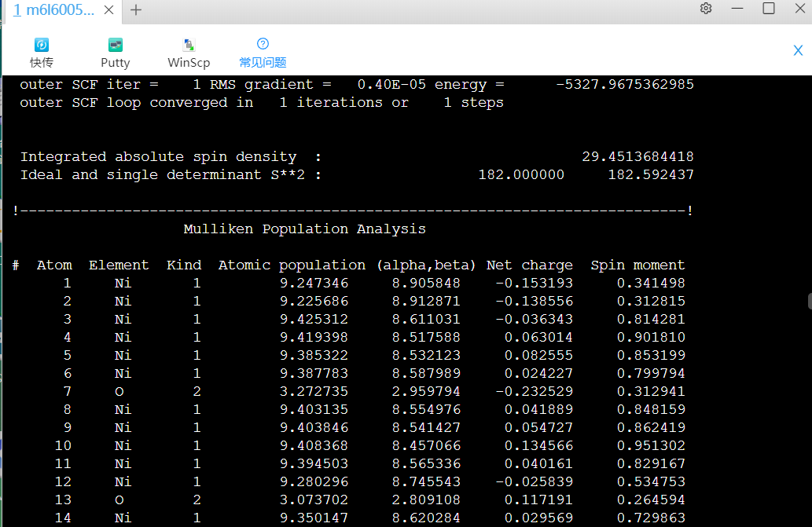812x527 pixels.
Task: Click the Element column header
Action: 119,265
